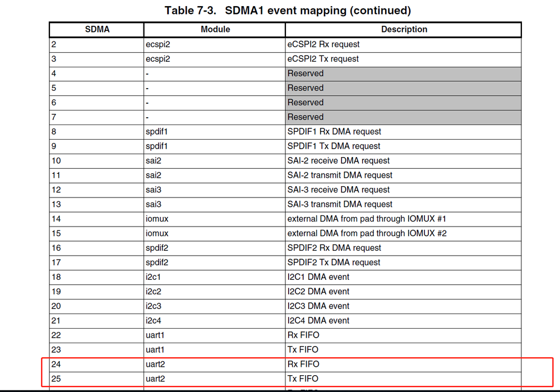Viewport: 560px width, 392px height.
Task: Click module 'spdif1' in row 8
Action: 156,132
